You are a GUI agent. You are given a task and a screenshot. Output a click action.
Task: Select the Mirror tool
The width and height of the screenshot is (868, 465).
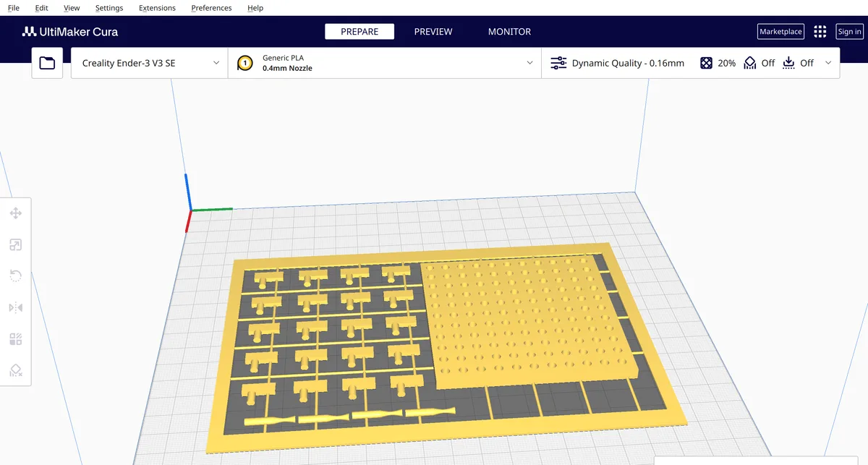(x=15, y=307)
